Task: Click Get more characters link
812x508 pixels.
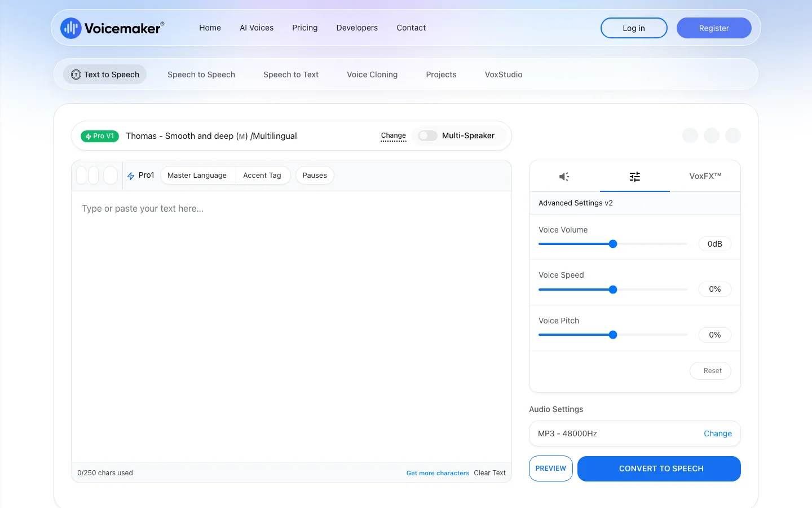Action: click(438, 473)
